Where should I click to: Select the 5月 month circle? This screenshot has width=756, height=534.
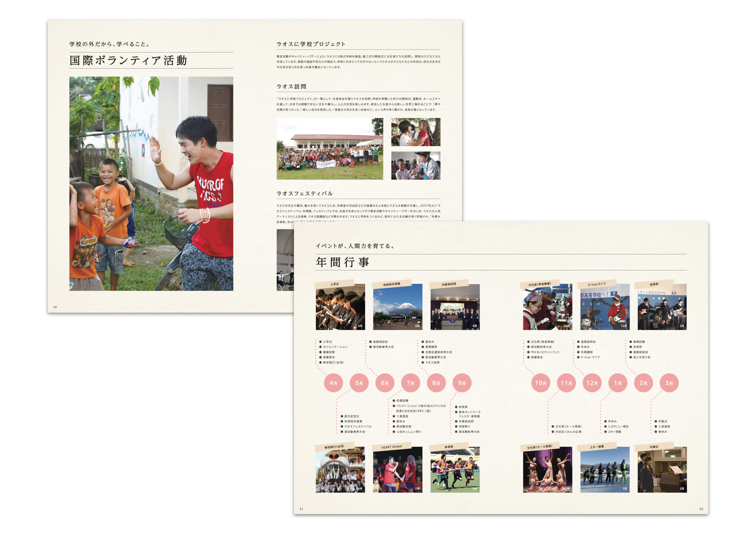(x=359, y=383)
